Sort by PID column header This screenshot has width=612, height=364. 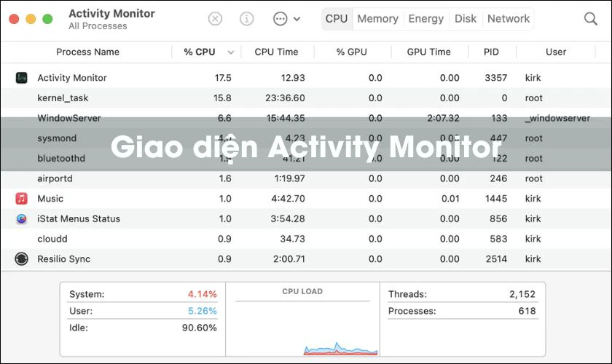tap(491, 52)
